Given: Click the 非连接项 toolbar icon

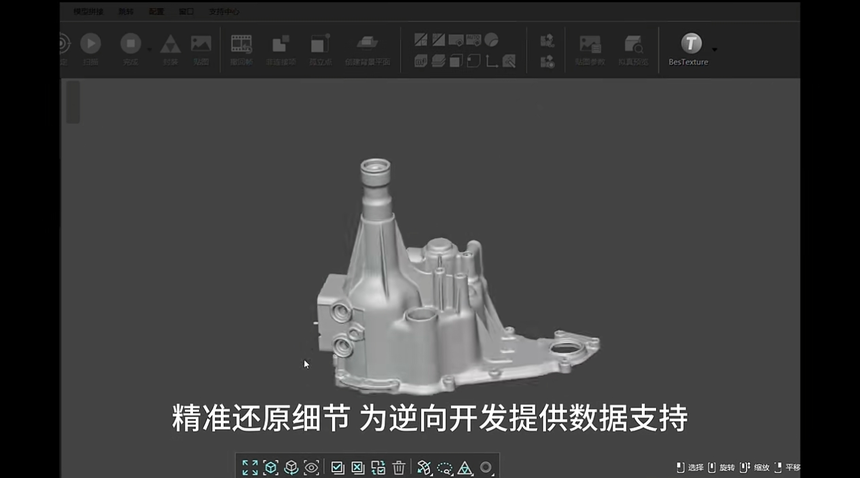Looking at the screenshot, I should click(x=281, y=44).
